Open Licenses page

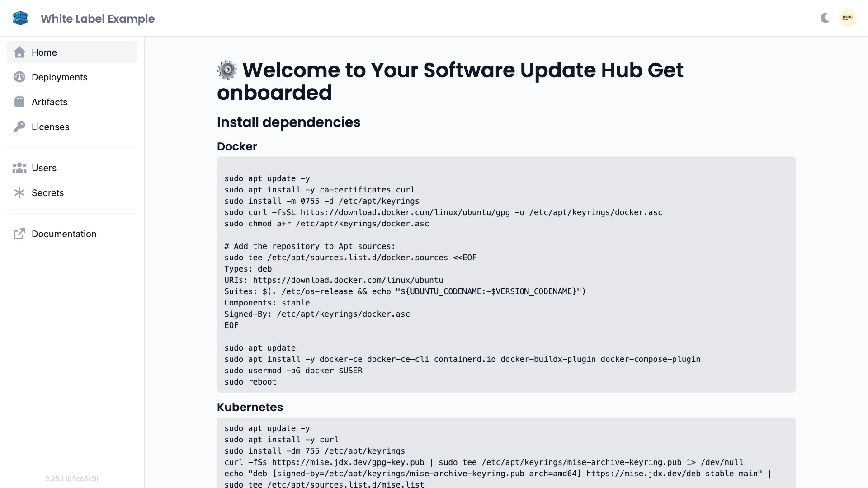tap(72, 127)
